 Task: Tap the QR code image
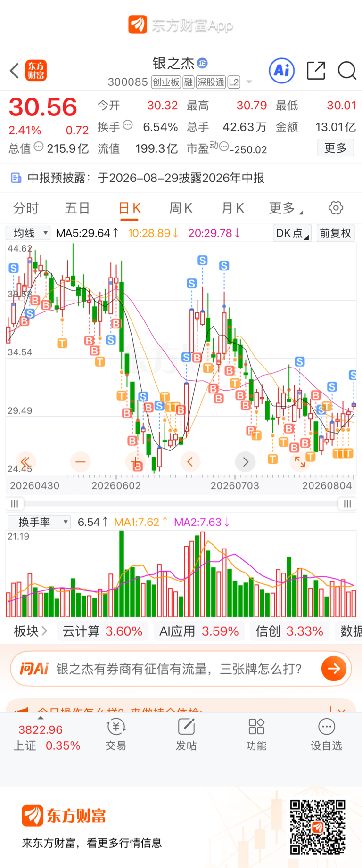pyautogui.click(x=318, y=827)
